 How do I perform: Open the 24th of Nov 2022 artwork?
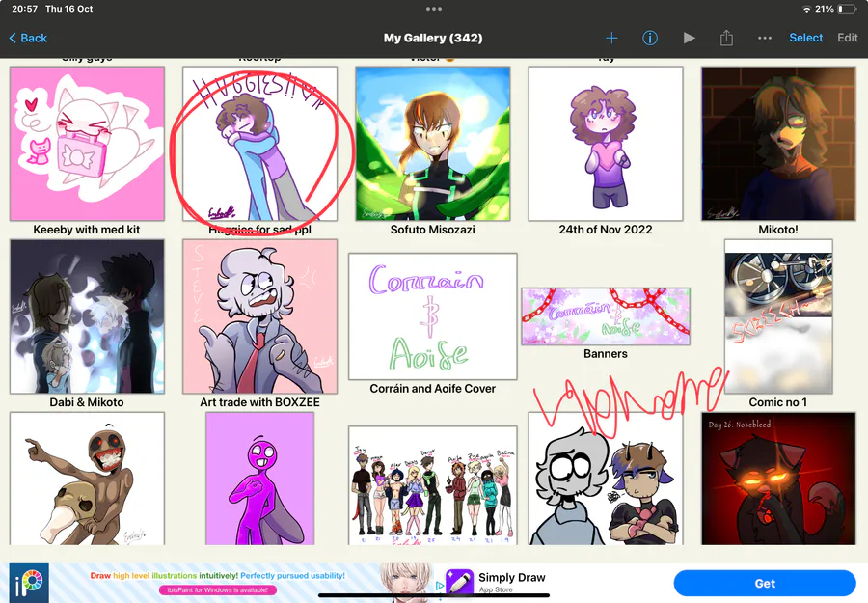606,144
